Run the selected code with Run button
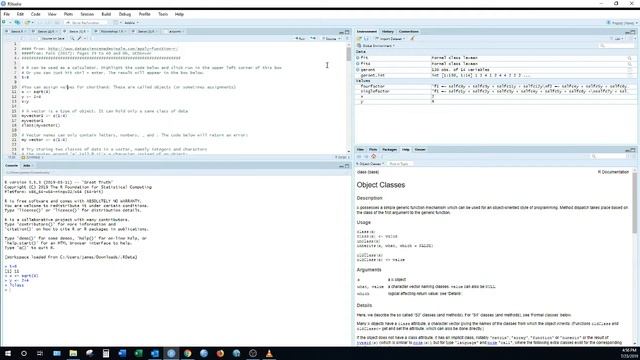The width and height of the screenshot is (640, 360). coord(300,38)
